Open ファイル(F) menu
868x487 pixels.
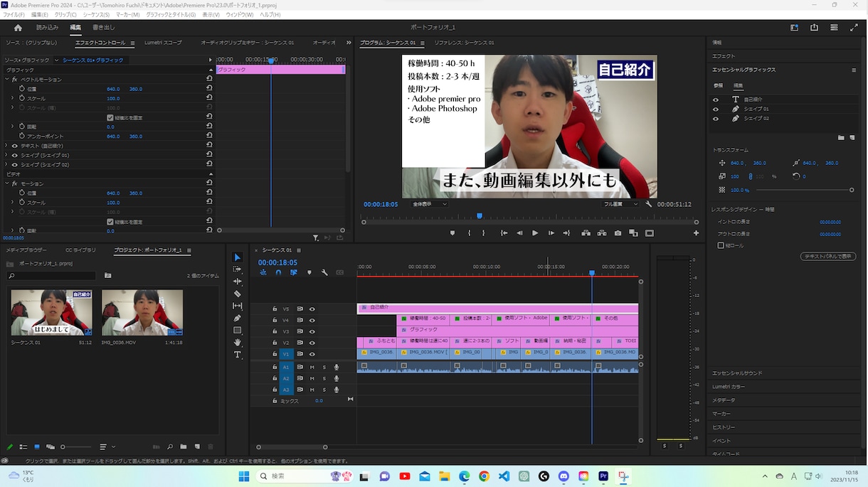tap(14, 14)
